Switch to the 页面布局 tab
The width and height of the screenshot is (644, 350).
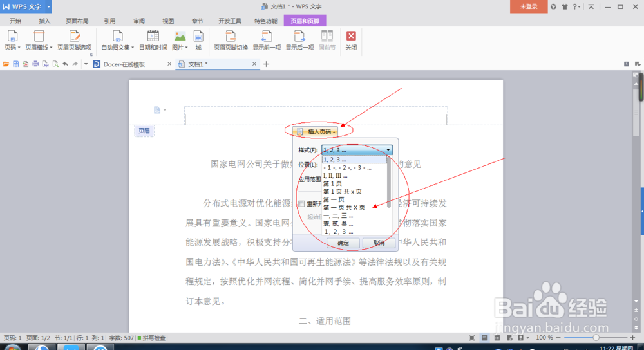pyautogui.click(x=77, y=21)
